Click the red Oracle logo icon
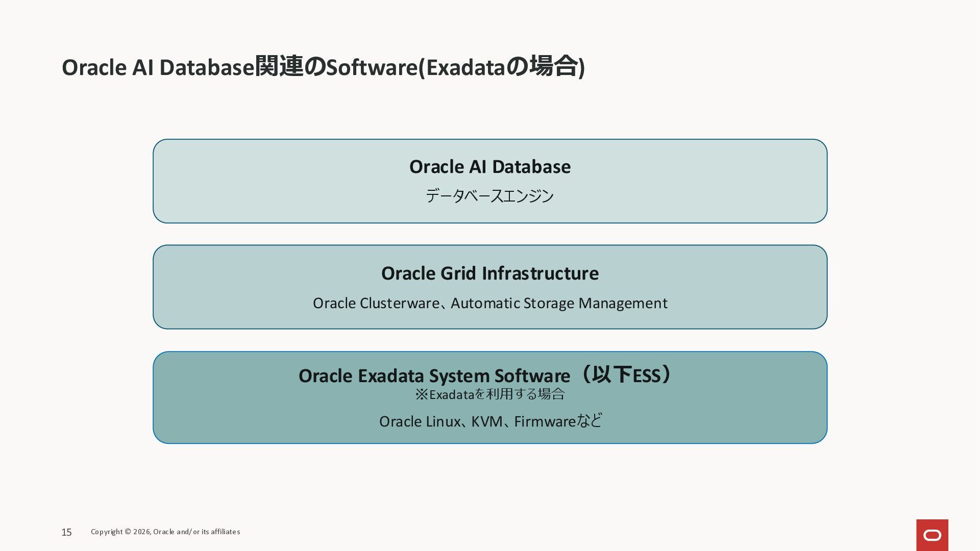980x551 pixels. [x=932, y=535]
